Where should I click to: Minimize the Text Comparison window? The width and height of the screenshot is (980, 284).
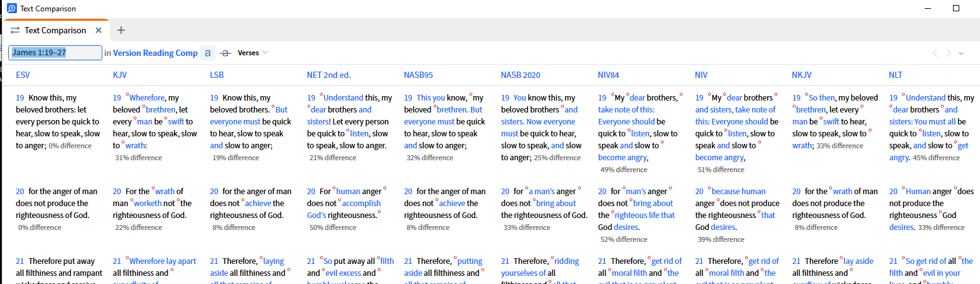point(927,8)
